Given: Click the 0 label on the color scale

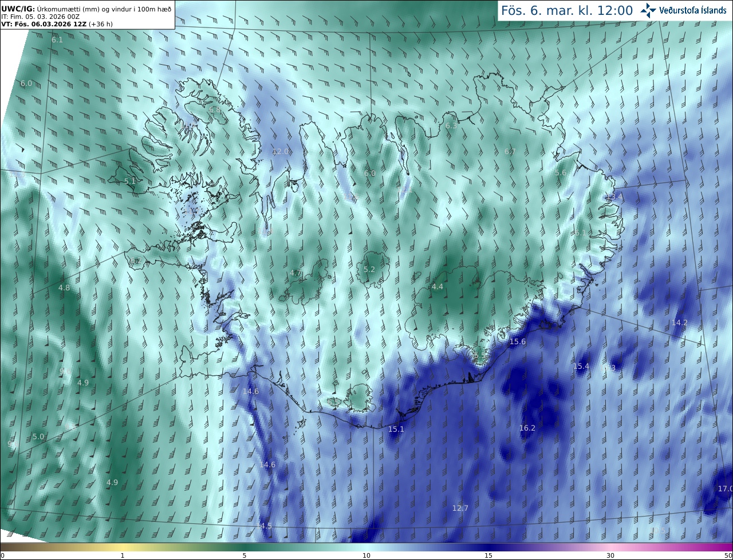Looking at the screenshot, I should (2, 555).
